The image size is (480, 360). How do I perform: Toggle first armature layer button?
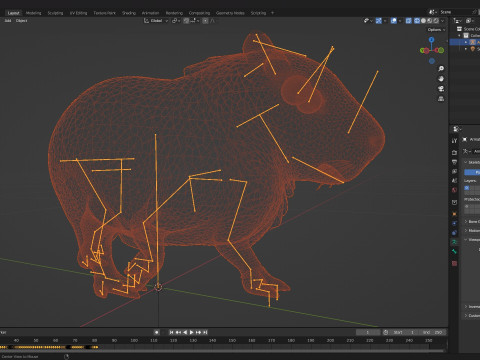pos(467,188)
